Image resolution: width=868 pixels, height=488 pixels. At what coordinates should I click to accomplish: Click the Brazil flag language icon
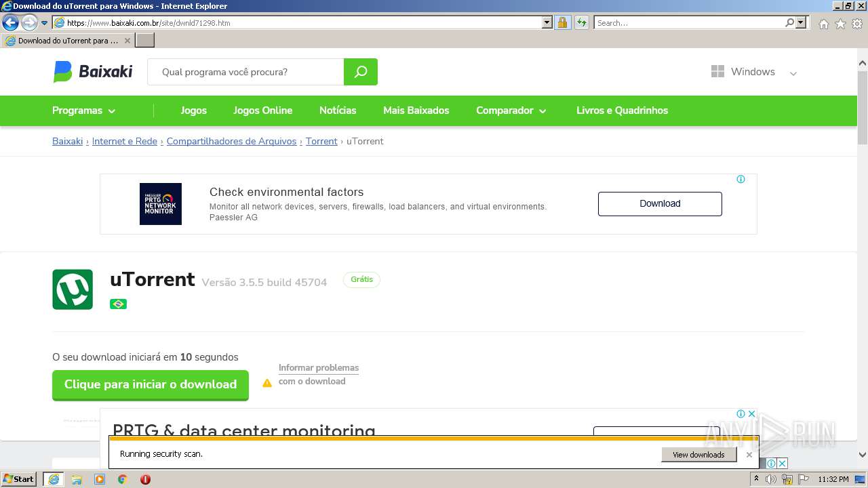118,304
